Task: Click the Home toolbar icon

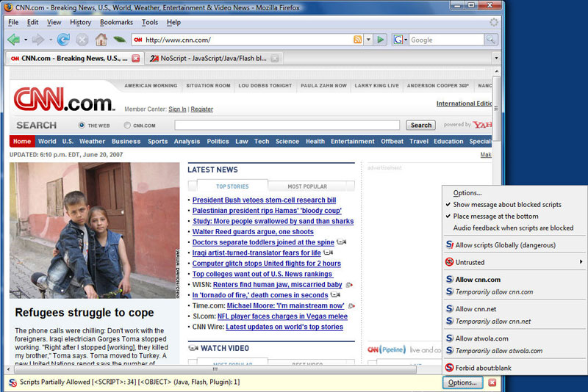Action: point(101,40)
